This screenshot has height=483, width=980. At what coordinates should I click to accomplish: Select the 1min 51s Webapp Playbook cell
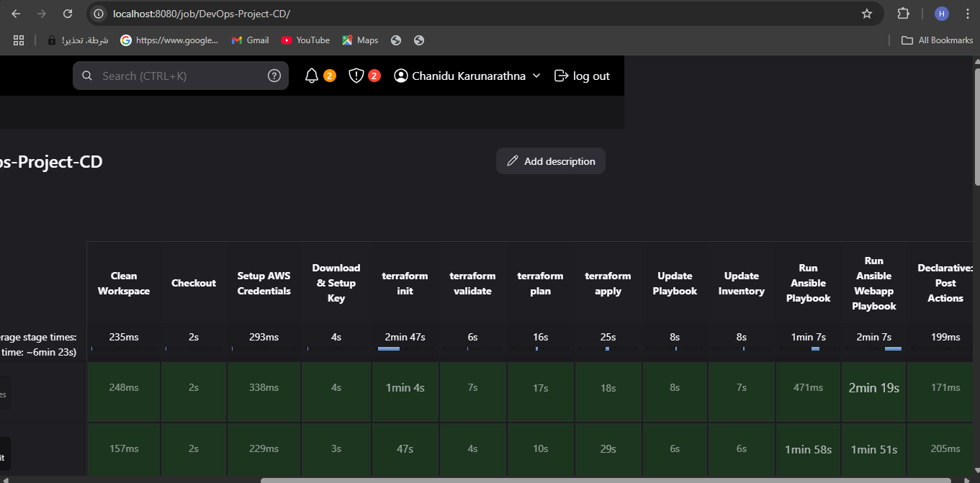874,449
